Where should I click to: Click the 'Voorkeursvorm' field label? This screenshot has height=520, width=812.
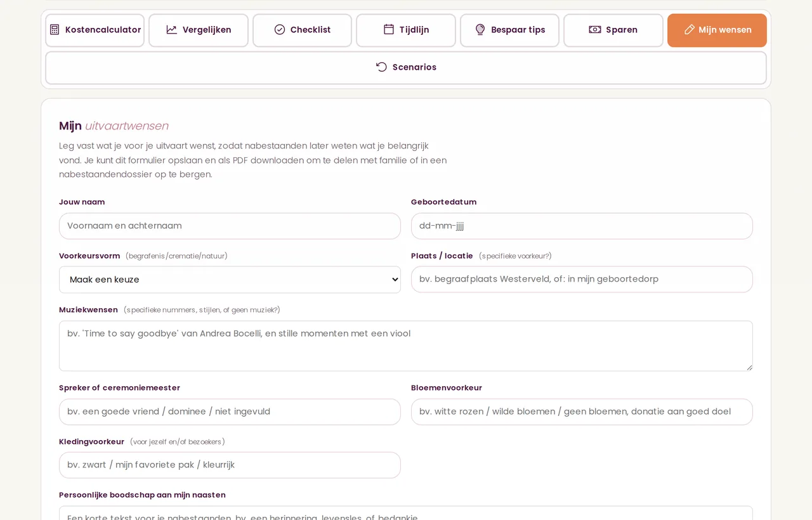click(89, 256)
